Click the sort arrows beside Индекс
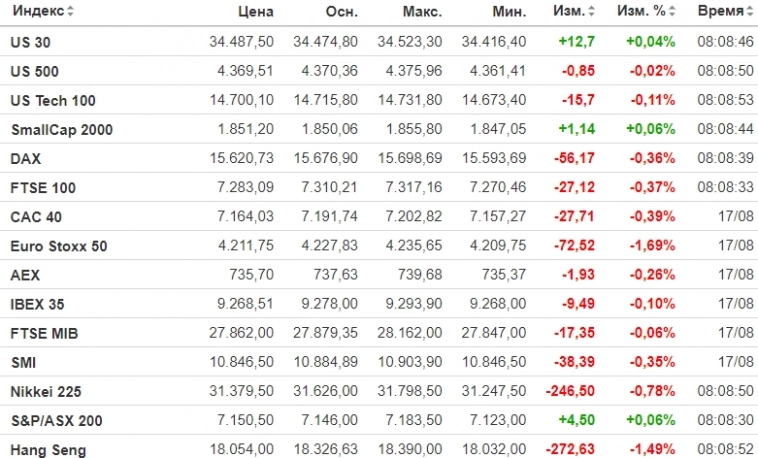Image resolution: width=758 pixels, height=458 pixels. point(70,12)
